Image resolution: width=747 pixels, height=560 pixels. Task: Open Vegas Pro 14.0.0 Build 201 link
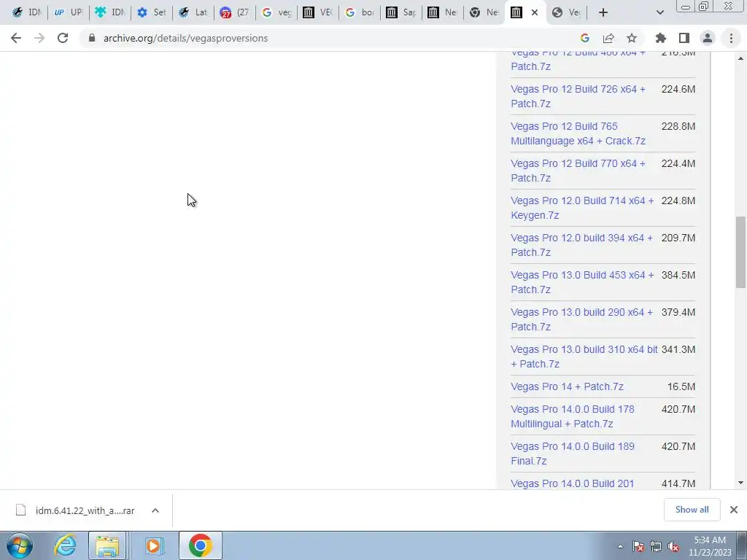coord(573,483)
